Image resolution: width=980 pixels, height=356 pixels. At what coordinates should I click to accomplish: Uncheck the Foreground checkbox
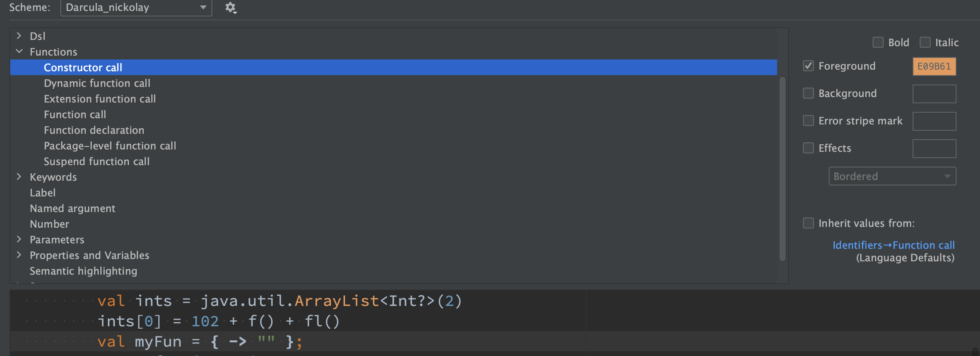tap(808, 66)
